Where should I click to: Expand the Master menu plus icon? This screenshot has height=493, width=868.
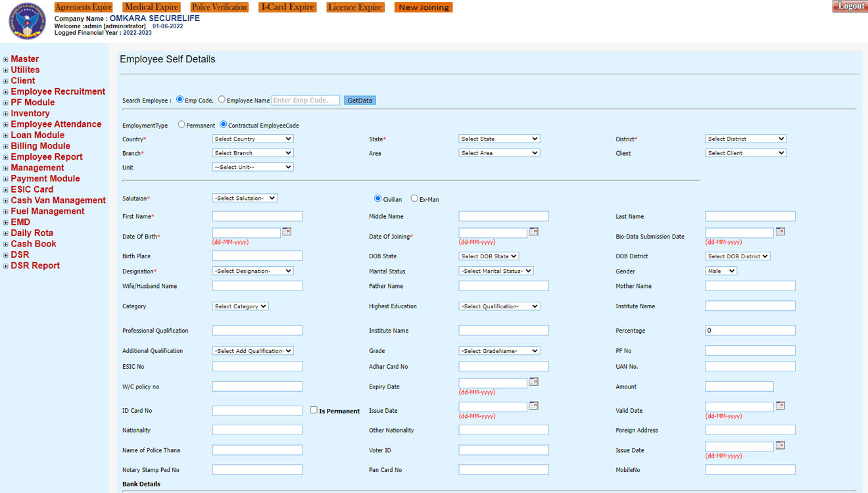(6, 59)
